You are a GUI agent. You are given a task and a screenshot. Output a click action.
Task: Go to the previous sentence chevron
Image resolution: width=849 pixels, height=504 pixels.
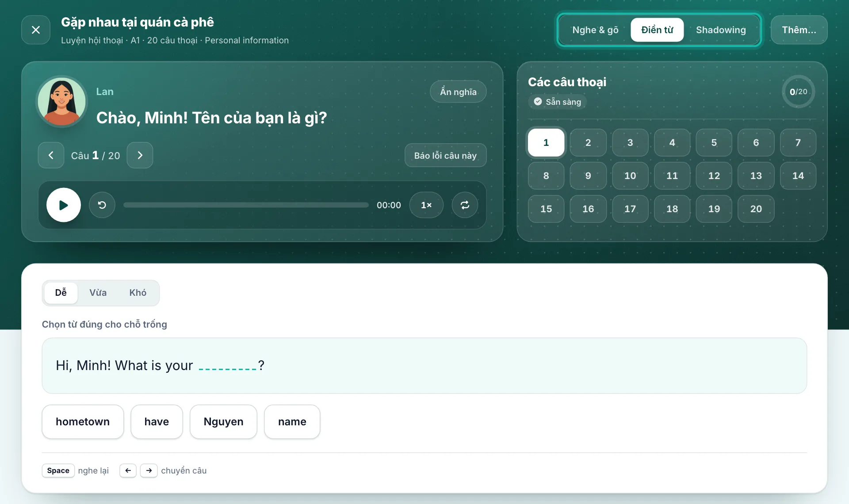[x=51, y=155]
